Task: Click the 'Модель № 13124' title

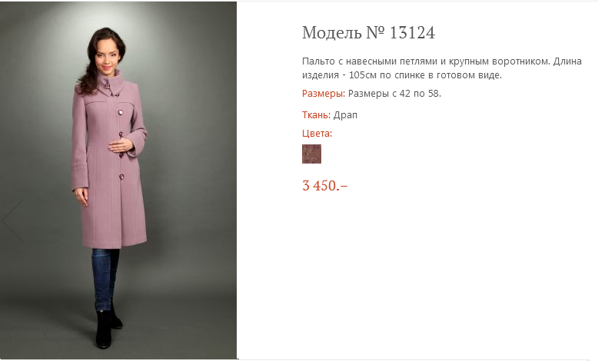Action: click(368, 33)
